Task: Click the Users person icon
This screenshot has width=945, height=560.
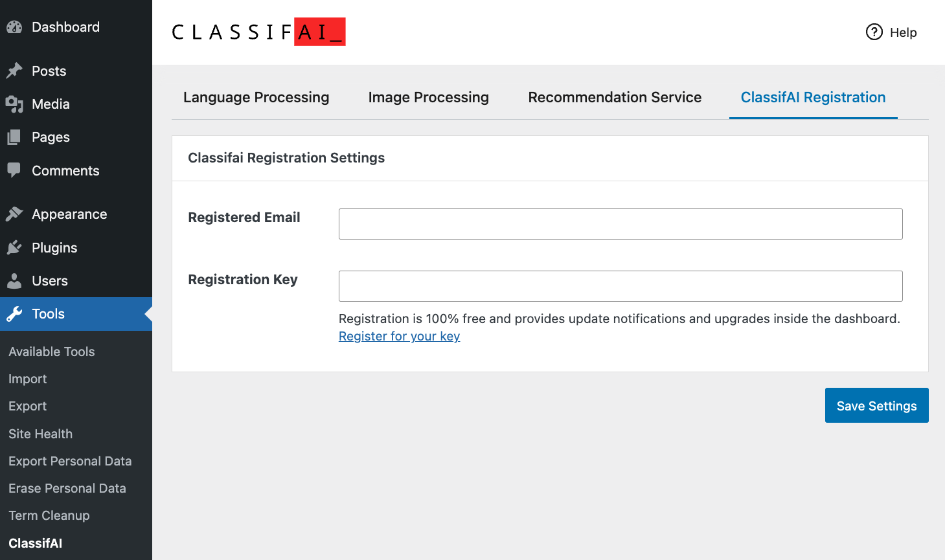Action: tap(14, 280)
